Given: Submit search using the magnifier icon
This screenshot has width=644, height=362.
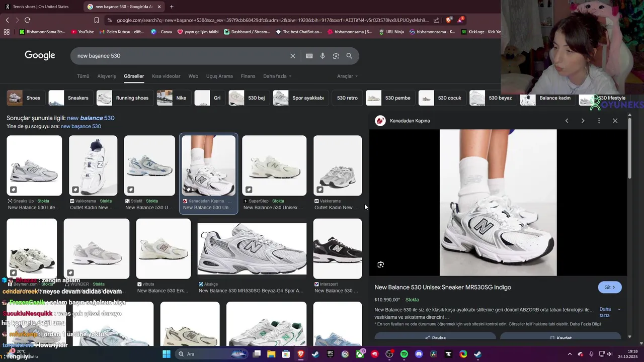Looking at the screenshot, I should (349, 56).
